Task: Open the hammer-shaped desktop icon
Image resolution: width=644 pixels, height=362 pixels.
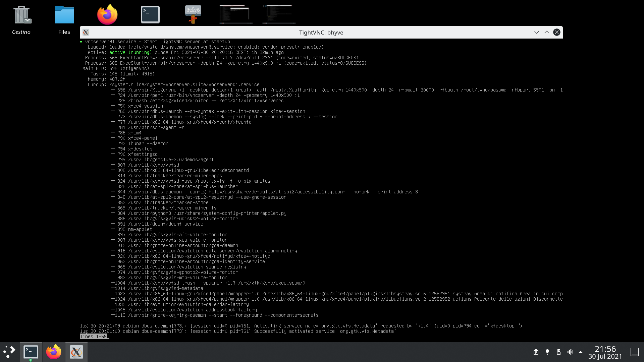Action: [x=193, y=14]
